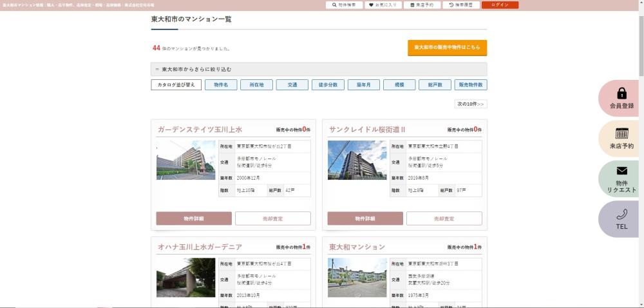Sort listings by 規模

coord(399,85)
